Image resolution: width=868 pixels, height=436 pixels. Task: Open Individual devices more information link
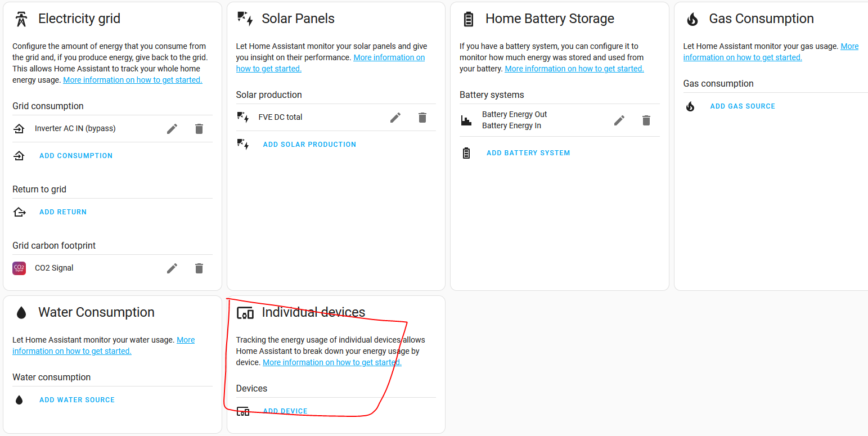(332, 362)
